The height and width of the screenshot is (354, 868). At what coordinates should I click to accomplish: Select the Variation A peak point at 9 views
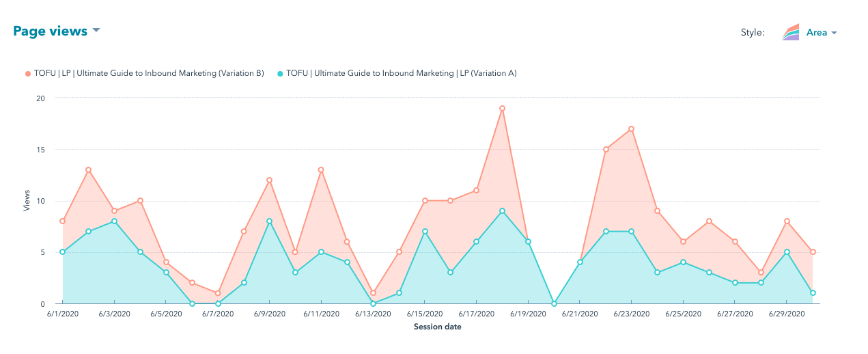point(502,211)
